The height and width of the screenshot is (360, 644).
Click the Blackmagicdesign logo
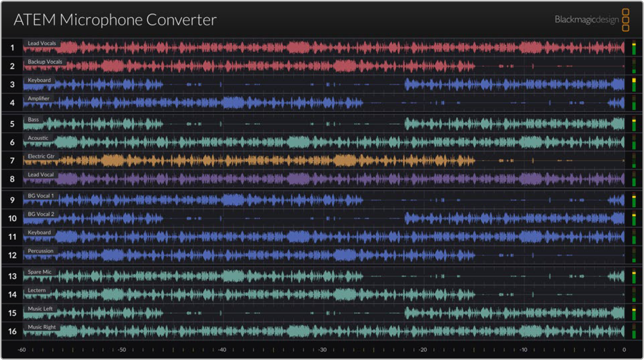pos(592,19)
